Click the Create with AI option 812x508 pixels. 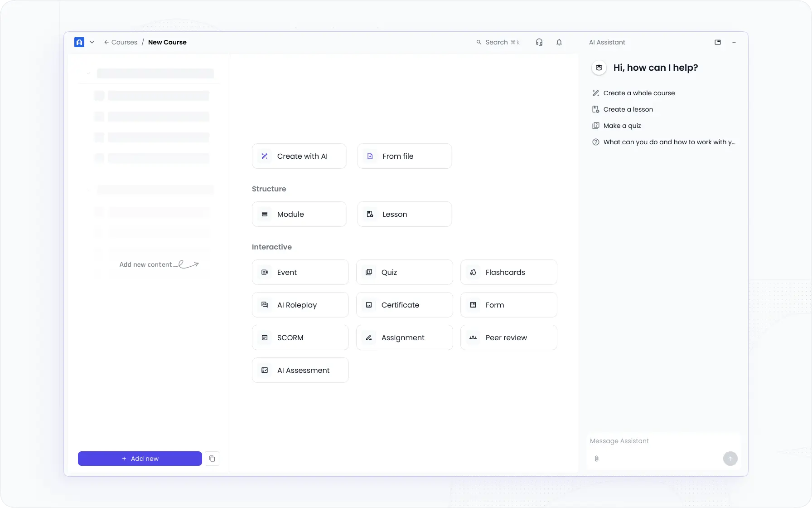299,156
